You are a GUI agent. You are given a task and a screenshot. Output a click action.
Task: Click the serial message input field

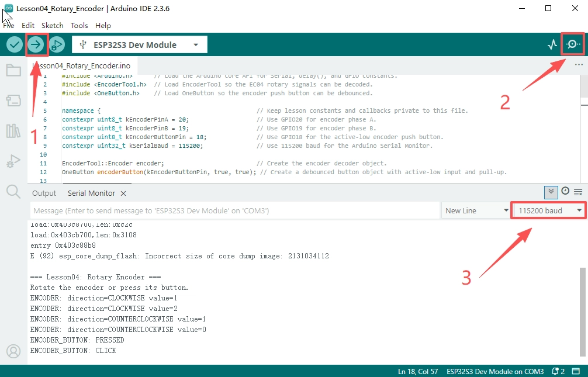point(235,210)
